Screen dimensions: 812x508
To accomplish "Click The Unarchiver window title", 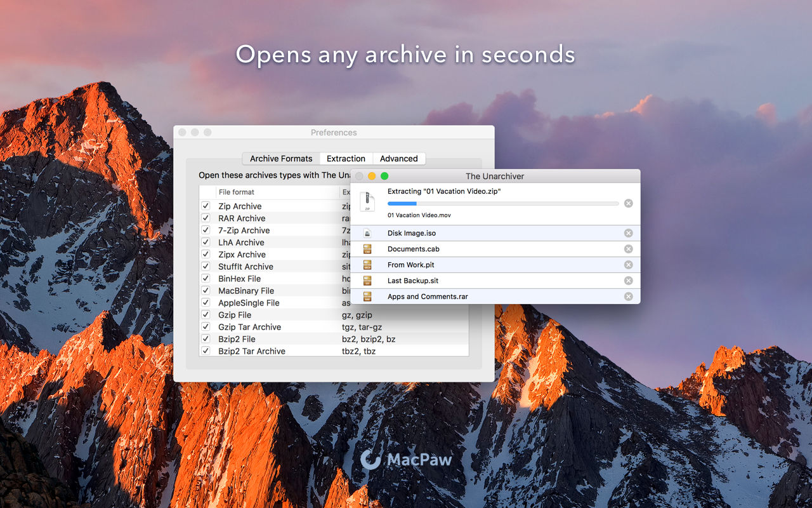I will coord(495,176).
